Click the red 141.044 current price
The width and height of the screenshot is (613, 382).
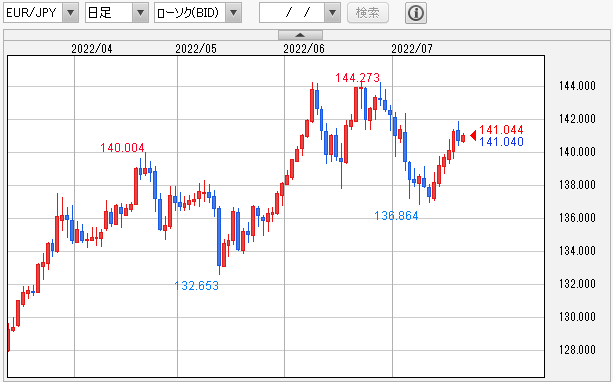coord(501,130)
